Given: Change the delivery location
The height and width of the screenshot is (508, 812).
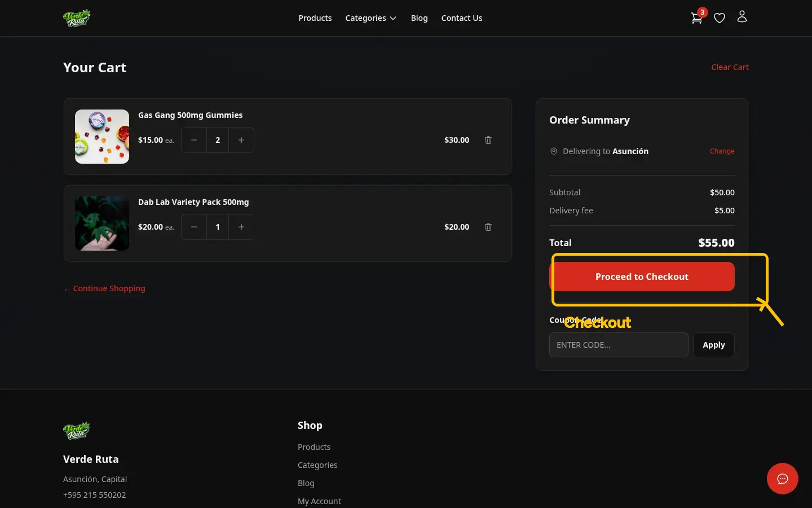Looking at the screenshot, I should point(722,151).
